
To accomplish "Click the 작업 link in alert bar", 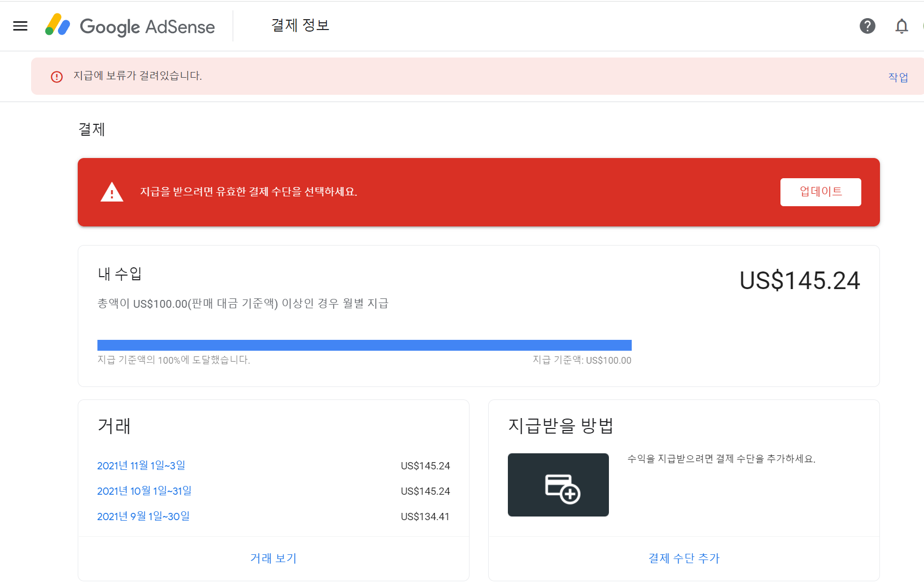I will pos(898,77).
